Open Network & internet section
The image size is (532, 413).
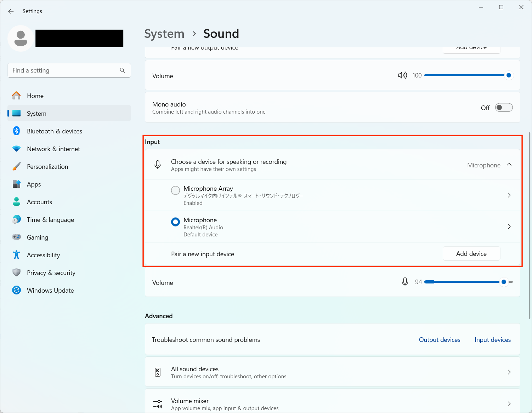(x=53, y=149)
